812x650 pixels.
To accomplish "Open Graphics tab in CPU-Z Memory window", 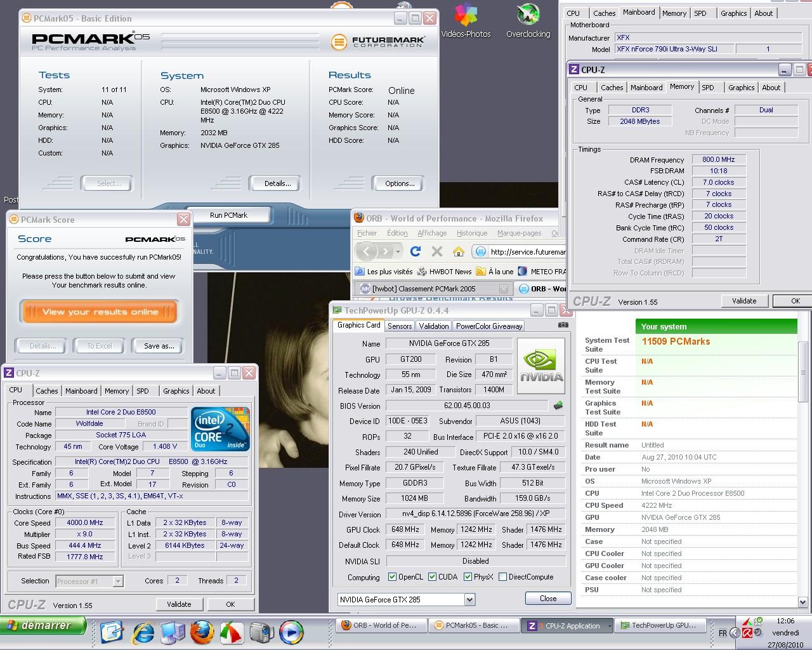I will point(741,88).
